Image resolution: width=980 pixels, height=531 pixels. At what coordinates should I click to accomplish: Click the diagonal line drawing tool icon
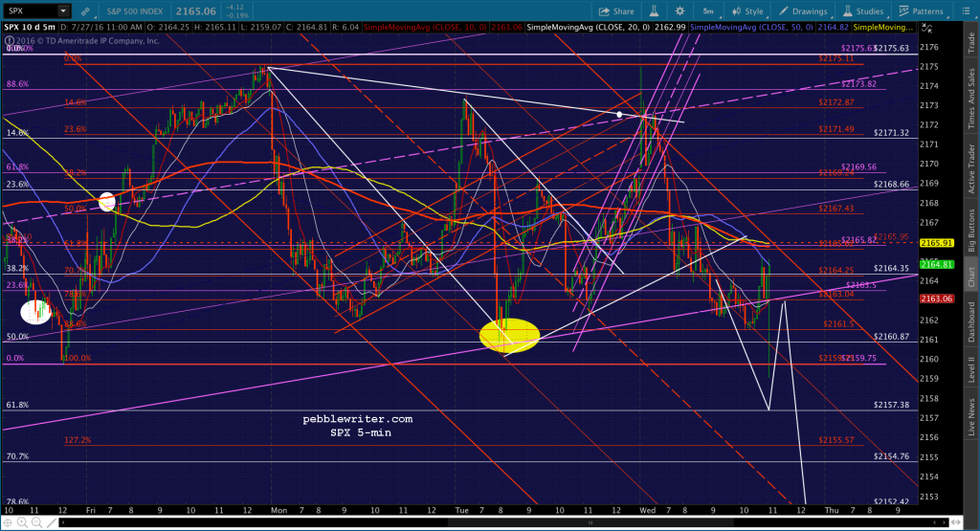tap(50, 522)
